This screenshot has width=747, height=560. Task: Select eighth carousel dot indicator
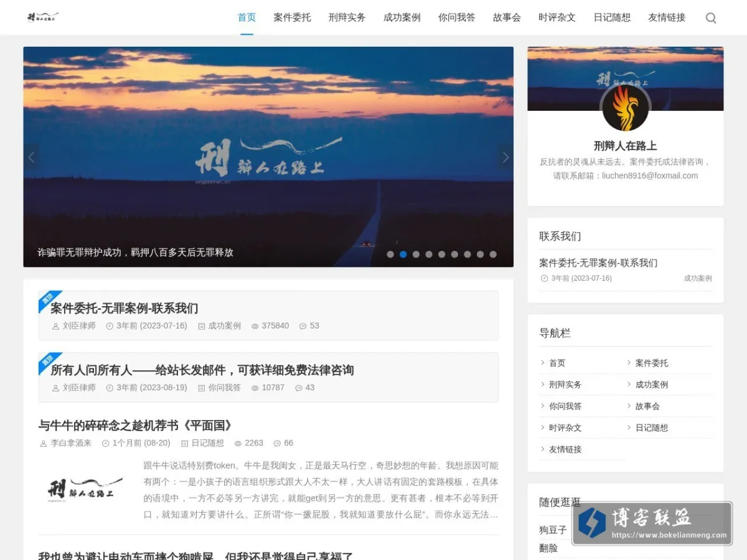pos(480,254)
